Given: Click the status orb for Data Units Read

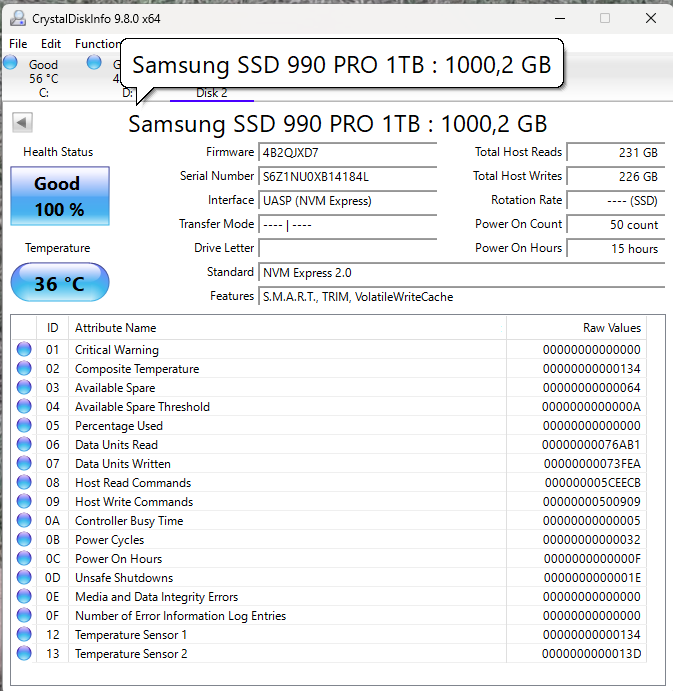Looking at the screenshot, I should point(24,444).
